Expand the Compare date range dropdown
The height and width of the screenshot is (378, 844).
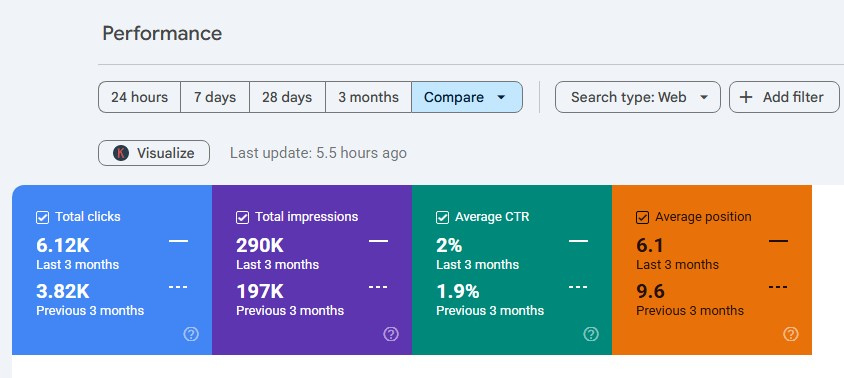point(467,97)
